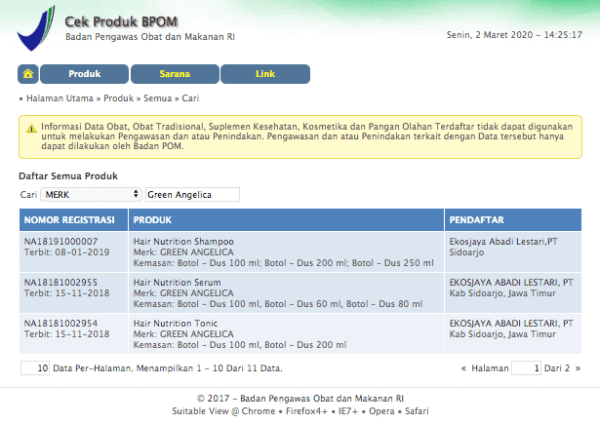600x424 pixels.
Task: Click the Serum row EKOSJAYA ABADI LESTARI registrant
Action: [511, 288]
